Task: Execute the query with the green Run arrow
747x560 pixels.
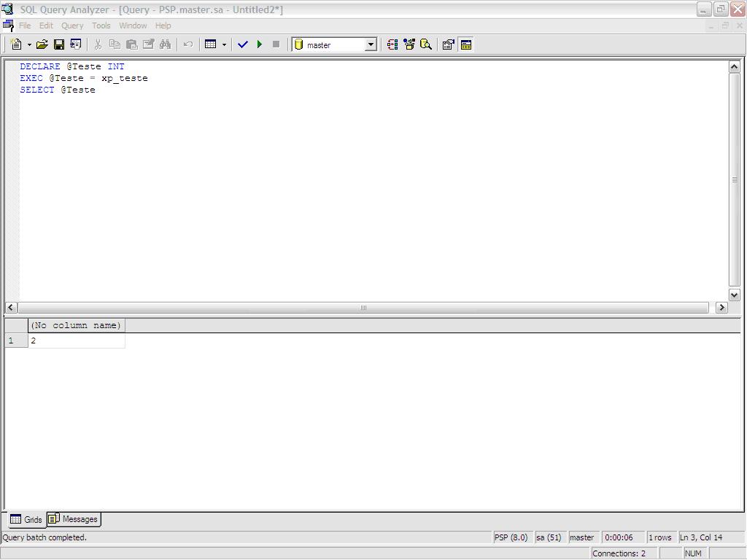Action: coord(260,44)
